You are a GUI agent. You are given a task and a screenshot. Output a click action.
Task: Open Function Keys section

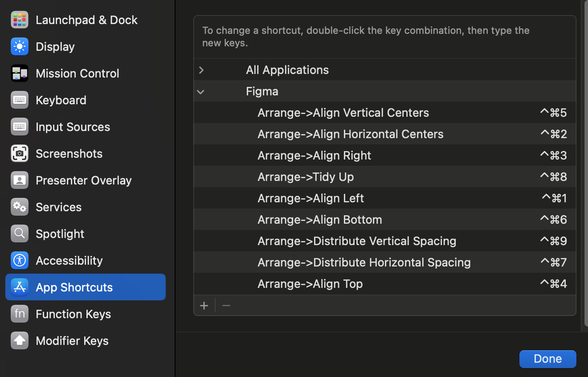click(x=86, y=314)
